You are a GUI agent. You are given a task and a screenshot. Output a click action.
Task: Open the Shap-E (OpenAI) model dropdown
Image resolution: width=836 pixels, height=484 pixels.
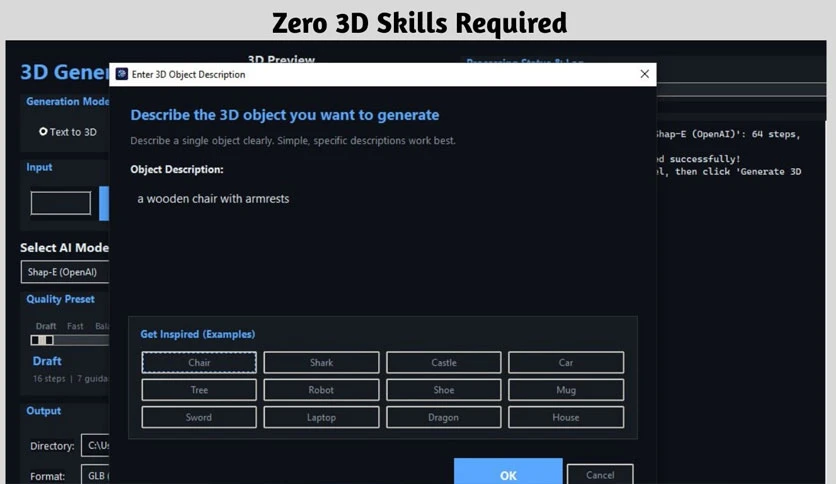65,272
